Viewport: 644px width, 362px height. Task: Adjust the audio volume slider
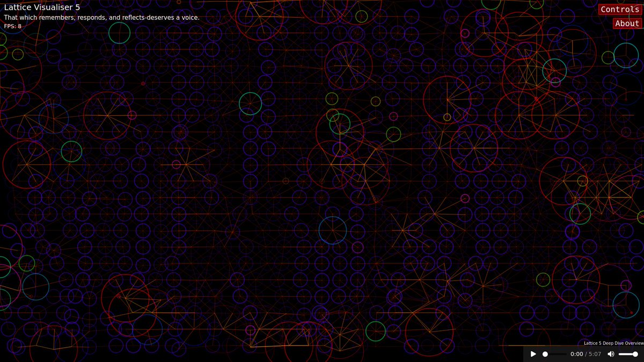[628, 354]
